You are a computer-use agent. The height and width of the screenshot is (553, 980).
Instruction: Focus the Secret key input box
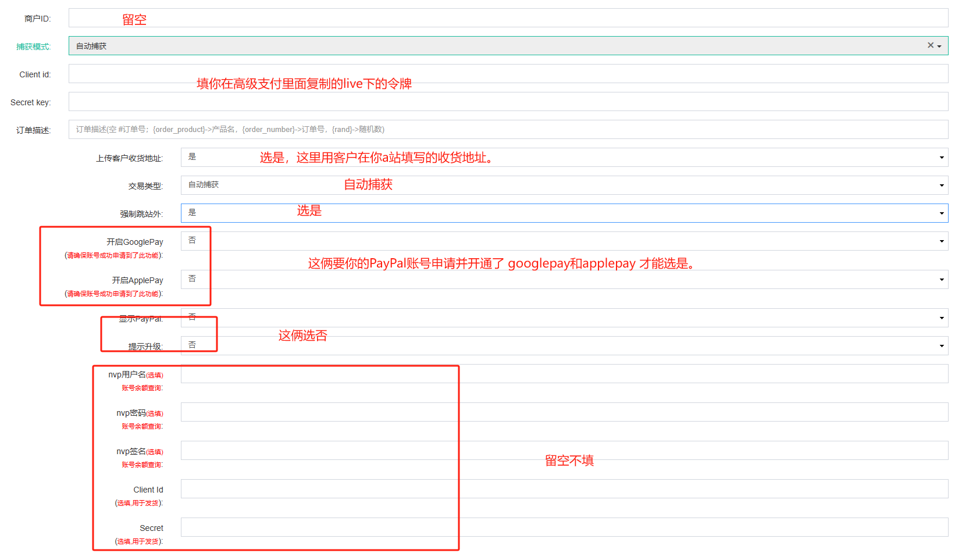pos(508,102)
